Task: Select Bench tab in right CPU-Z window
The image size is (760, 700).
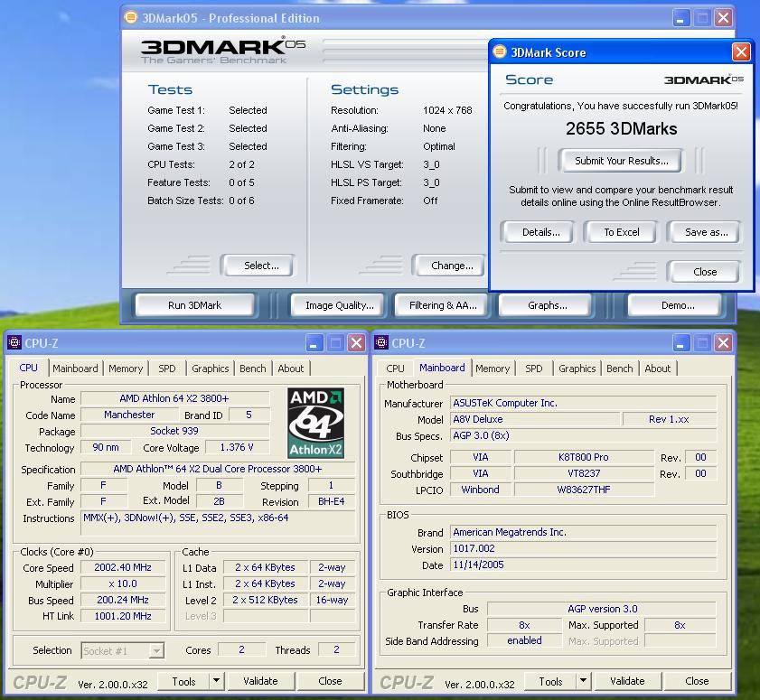Action: point(619,369)
